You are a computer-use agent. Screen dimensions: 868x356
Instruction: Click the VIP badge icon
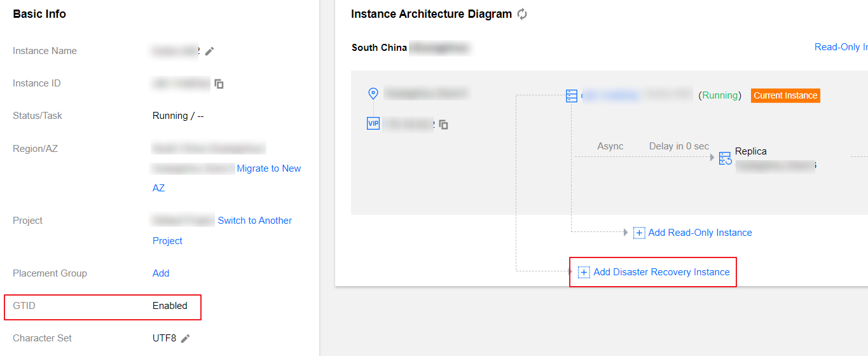coord(373,124)
